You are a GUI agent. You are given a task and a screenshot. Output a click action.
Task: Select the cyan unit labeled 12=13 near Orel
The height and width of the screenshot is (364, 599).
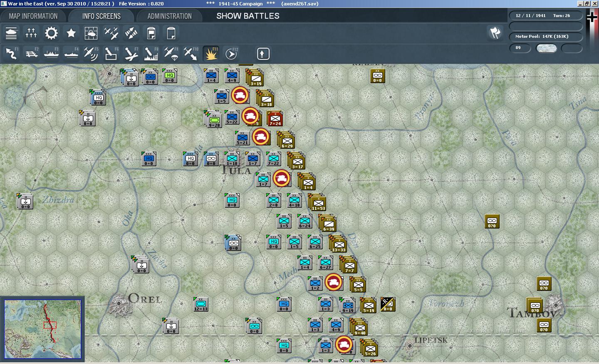pos(200,304)
